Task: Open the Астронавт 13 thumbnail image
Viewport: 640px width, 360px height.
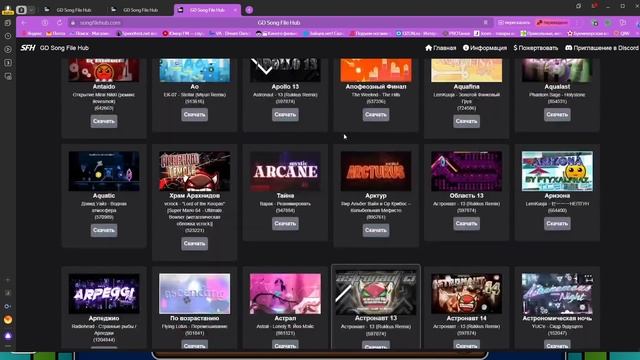Action: tap(376, 293)
